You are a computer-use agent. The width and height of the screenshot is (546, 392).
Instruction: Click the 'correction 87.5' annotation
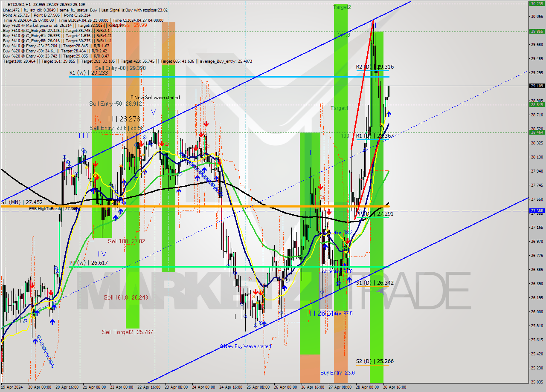pos(337,314)
